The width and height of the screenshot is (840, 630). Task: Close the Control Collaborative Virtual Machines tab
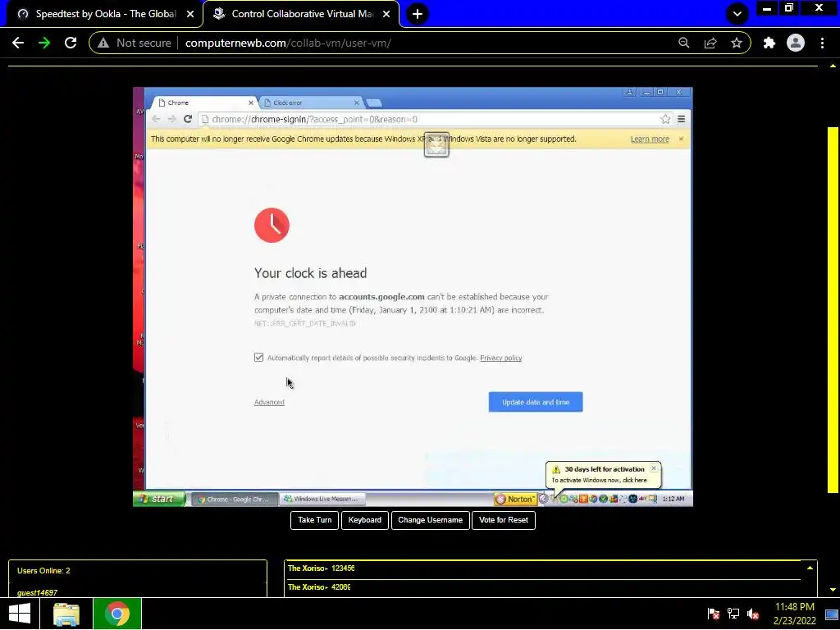click(386, 14)
